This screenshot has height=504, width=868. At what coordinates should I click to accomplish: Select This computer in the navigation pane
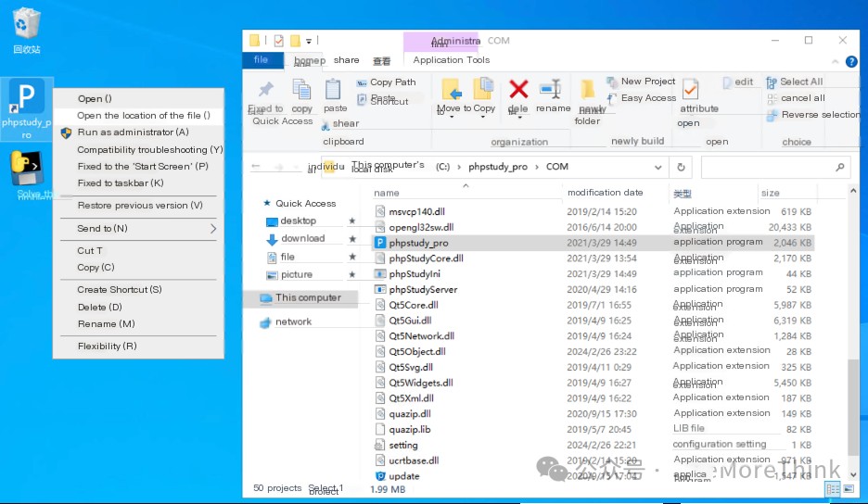coord(301,297)
